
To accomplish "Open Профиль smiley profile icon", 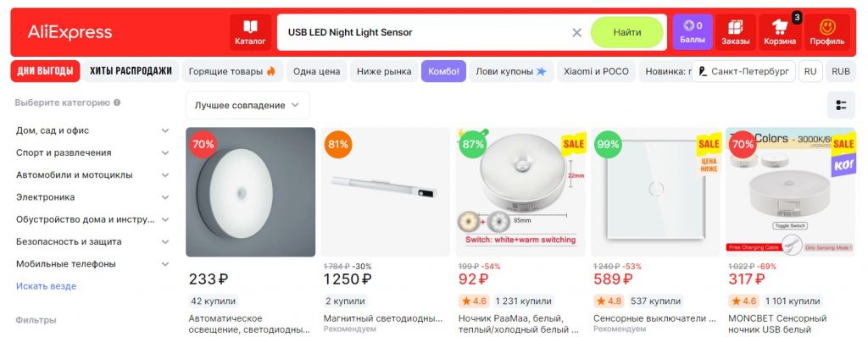I will [827, 32].
